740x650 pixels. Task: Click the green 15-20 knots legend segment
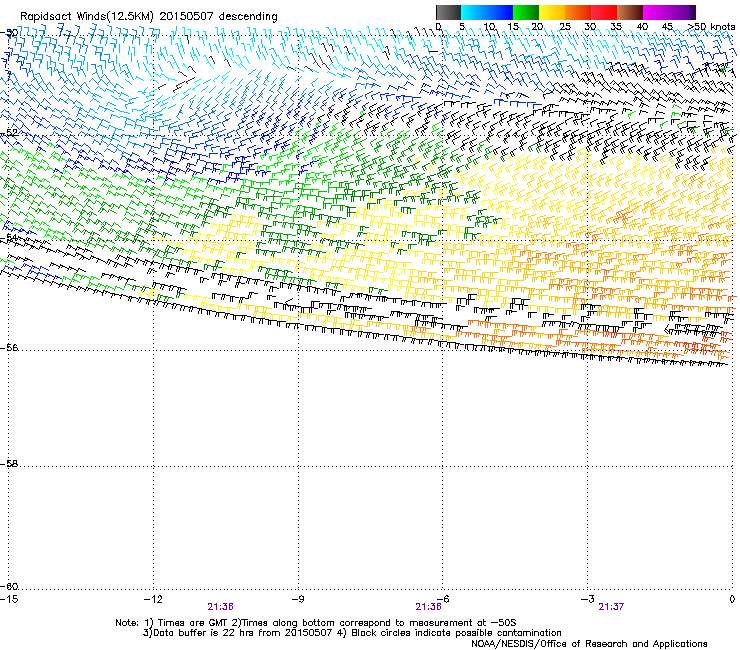526,12
